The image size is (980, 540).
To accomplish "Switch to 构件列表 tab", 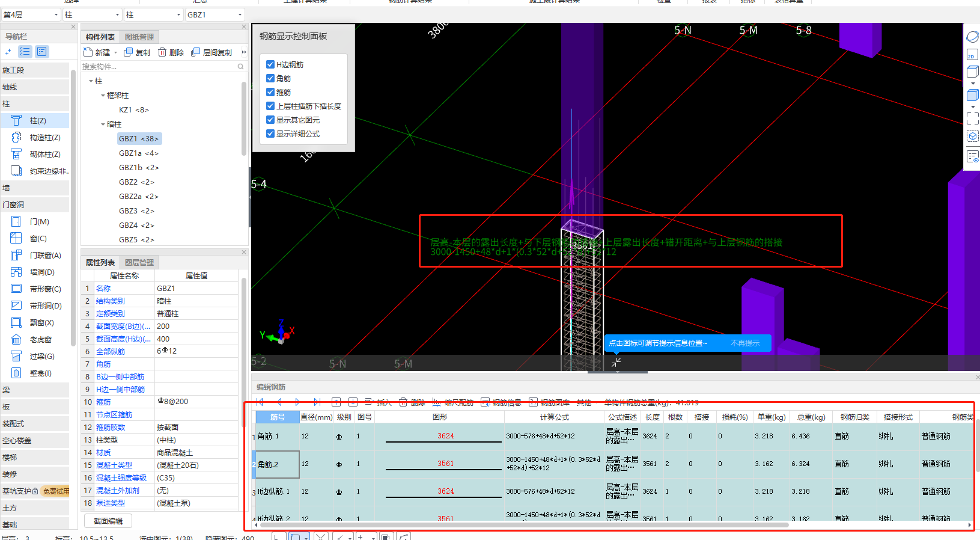I will click(x=100, y=37).
